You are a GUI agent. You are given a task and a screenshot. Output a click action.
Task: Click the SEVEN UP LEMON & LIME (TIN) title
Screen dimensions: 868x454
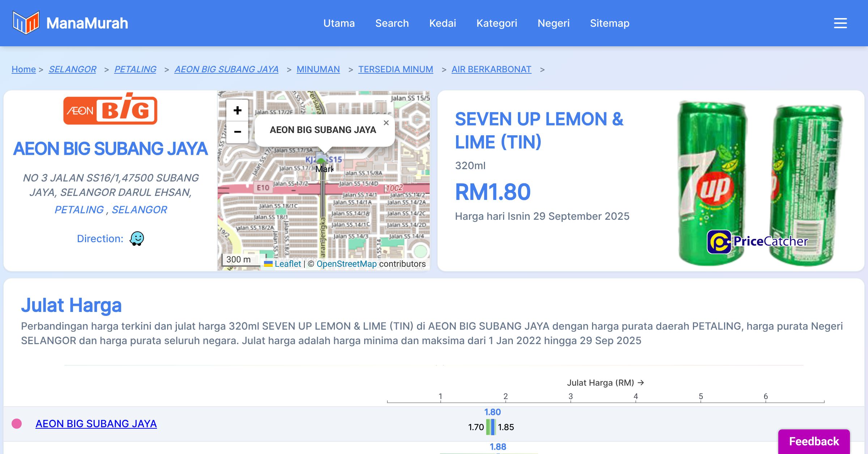(x=539, y=130)
